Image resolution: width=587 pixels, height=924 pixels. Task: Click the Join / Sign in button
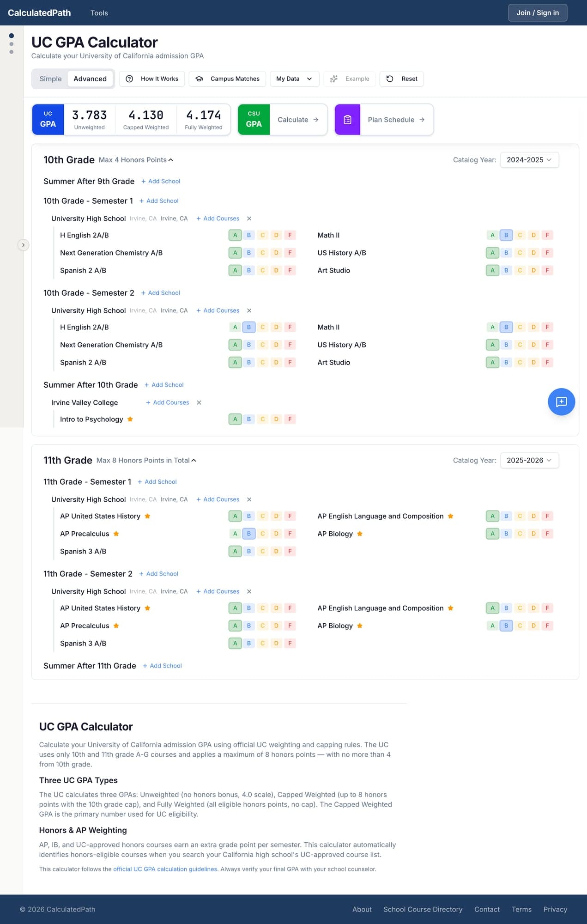(538, 13)
